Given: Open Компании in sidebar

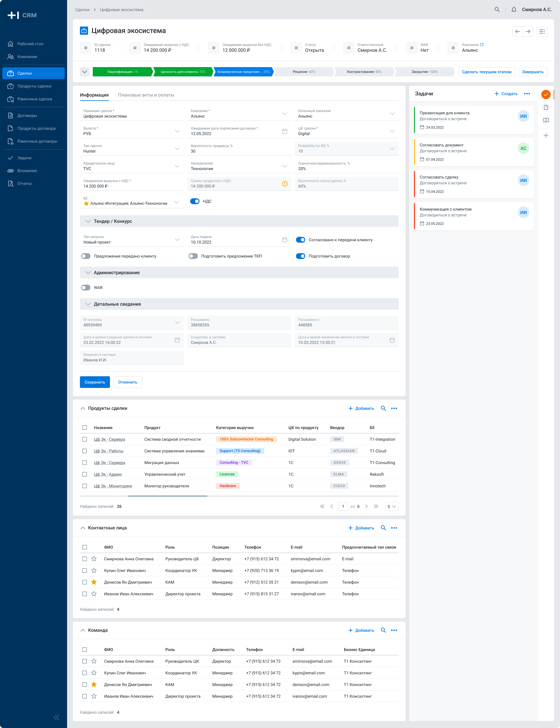Looking at the screenshot, I should pos(33,57).
